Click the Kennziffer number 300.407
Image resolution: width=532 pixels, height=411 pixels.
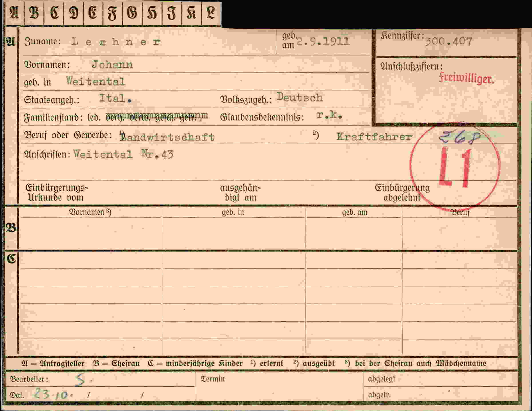(449, 42)
